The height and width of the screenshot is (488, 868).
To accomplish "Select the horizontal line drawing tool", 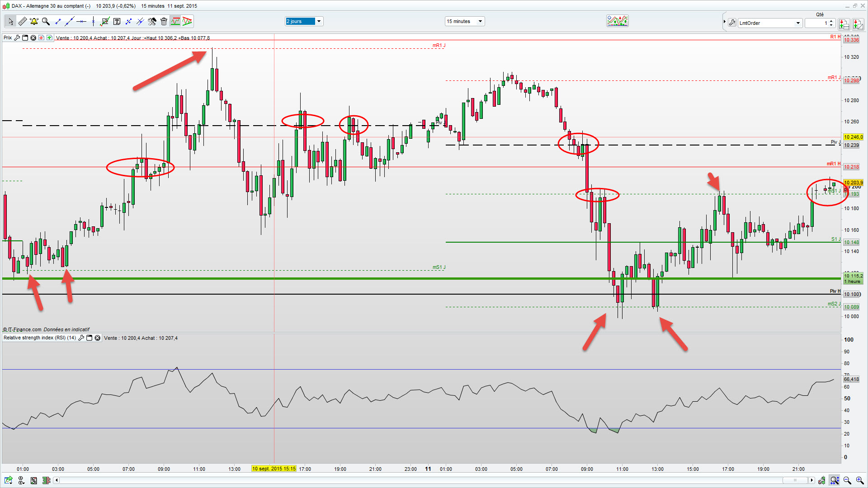I will [x=81, y=21].
